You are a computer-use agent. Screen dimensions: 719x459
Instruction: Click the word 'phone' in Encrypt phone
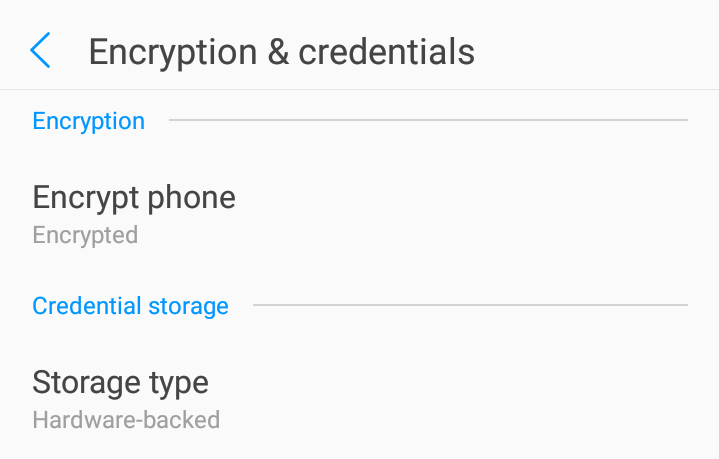(x=191, y=198)
